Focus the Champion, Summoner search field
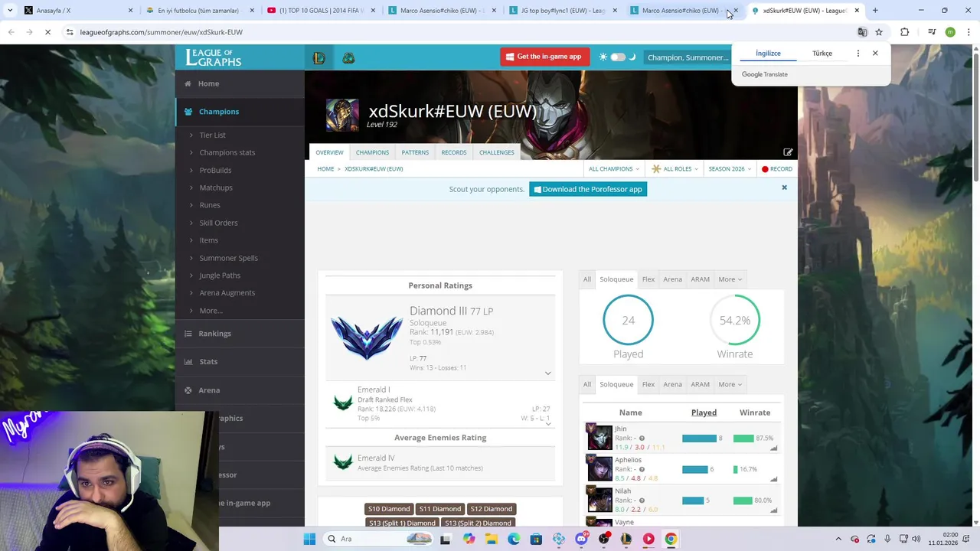Image resolution: width=980 pixels, height=551 pixels. coord(687,57)
